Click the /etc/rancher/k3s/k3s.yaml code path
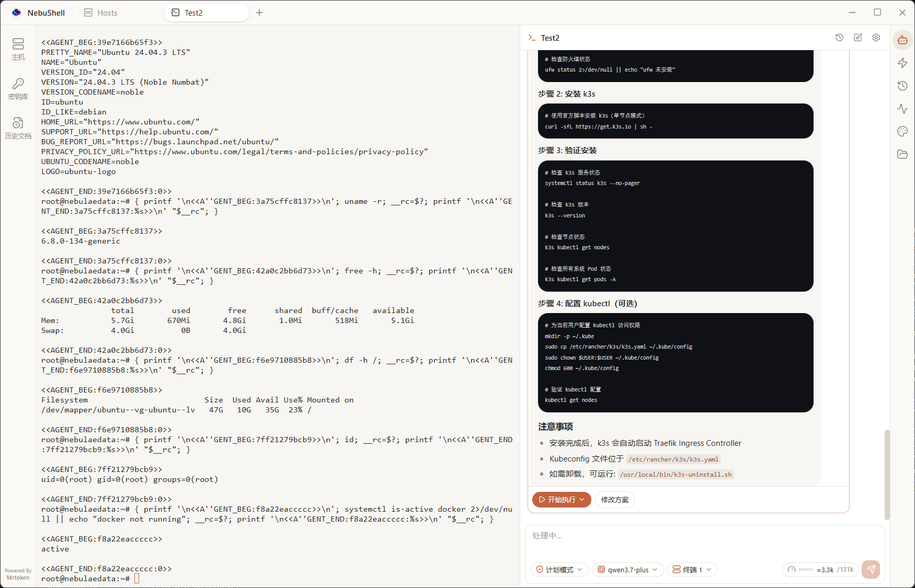Screen dimensions: 915x588 [673, 459]
